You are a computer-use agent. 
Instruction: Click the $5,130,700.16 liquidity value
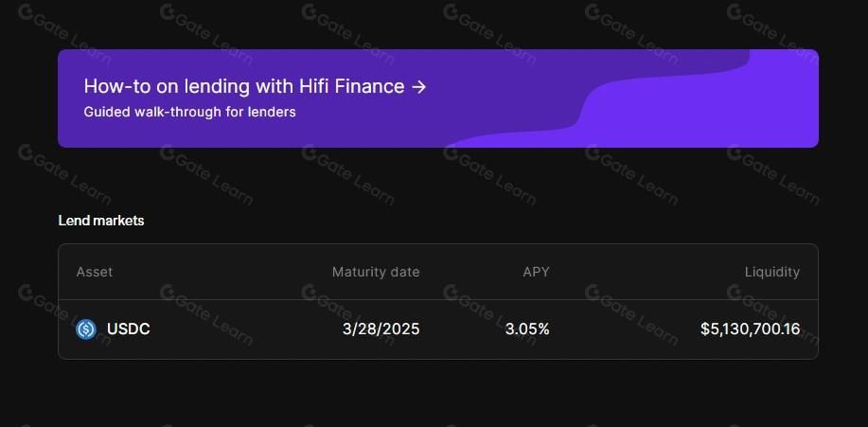(750, 329)
